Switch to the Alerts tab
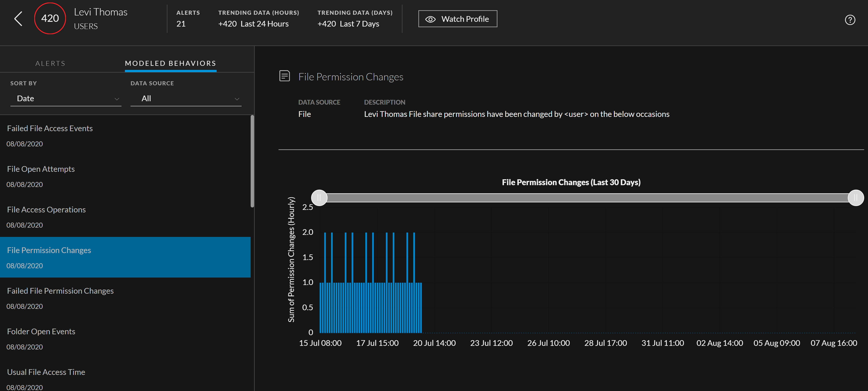The height and width of the screenshot is (391, 868). [50, 63]
